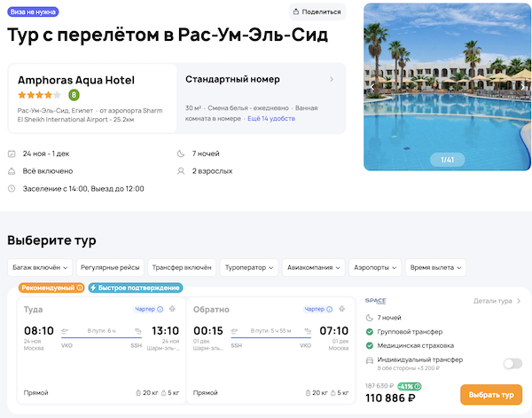The image size is (532, 418).
Task: Open the Время вылета dropdown
Action: [x=435, y=266]
